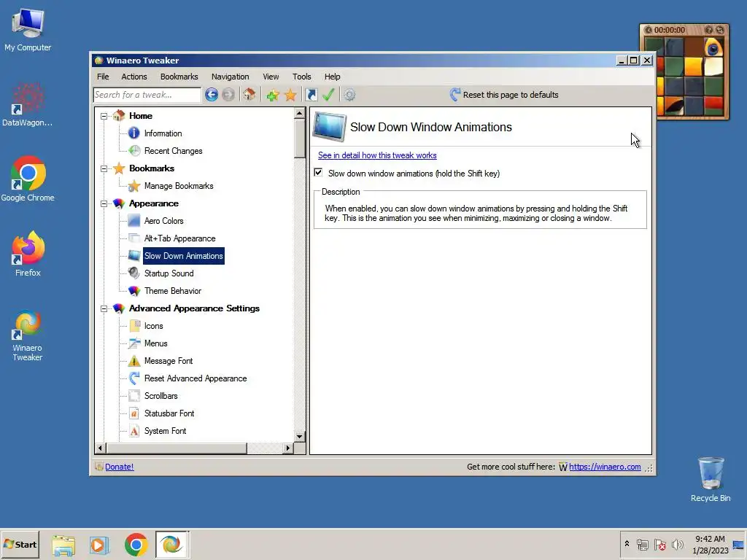Click the Firefox desktop icon
Image resolution: width=747 pixels, height=560 pixels.
pos(28,254)
